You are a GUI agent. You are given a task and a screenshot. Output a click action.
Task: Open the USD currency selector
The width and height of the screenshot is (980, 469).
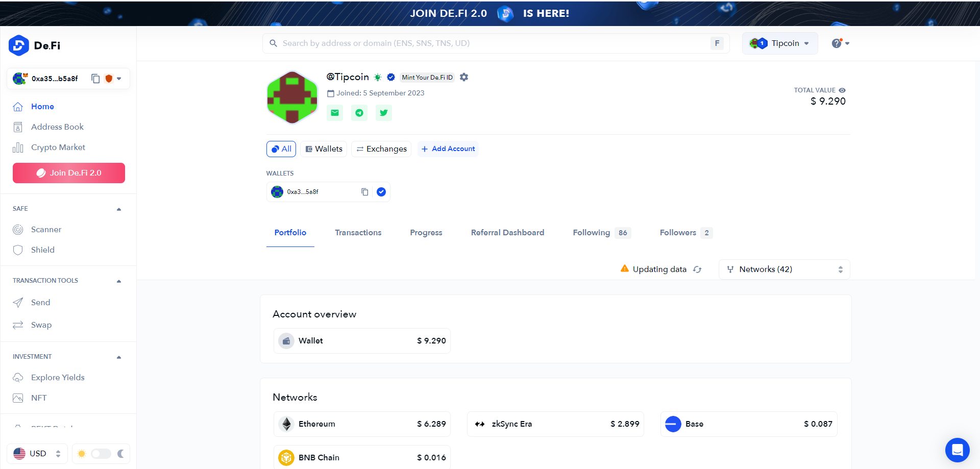coord(37,454)
